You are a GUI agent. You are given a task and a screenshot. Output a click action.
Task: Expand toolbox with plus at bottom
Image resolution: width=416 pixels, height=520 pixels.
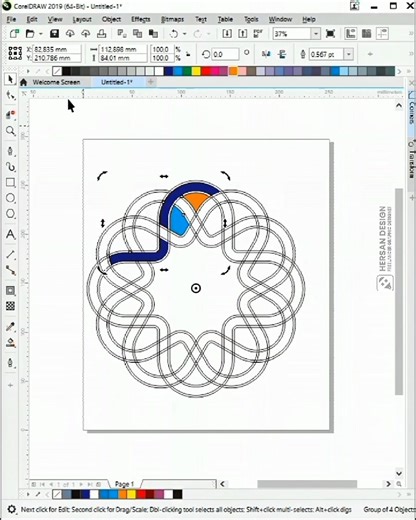point(10,385)
